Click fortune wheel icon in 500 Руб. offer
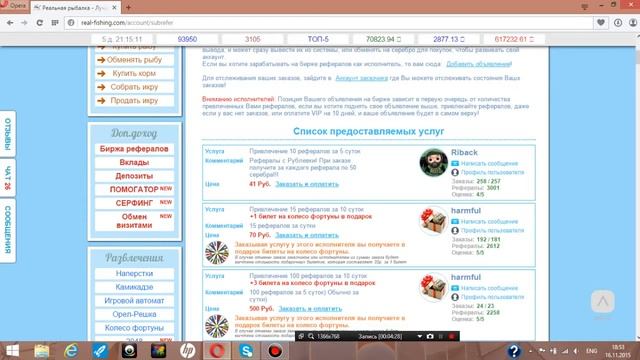The image size is (640, 360). point(217,326)
